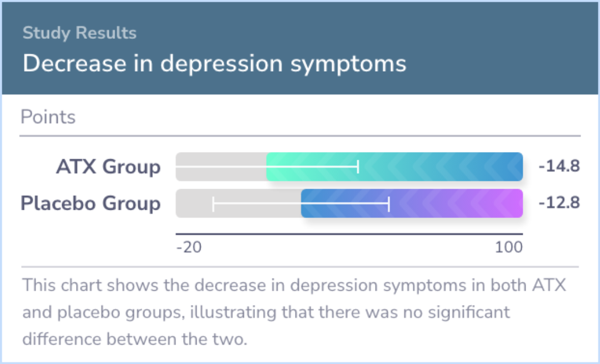This screenshot has width=600, height=364.
Task: Click the Placebo error bar right end cap
Action: coord(389,204)
